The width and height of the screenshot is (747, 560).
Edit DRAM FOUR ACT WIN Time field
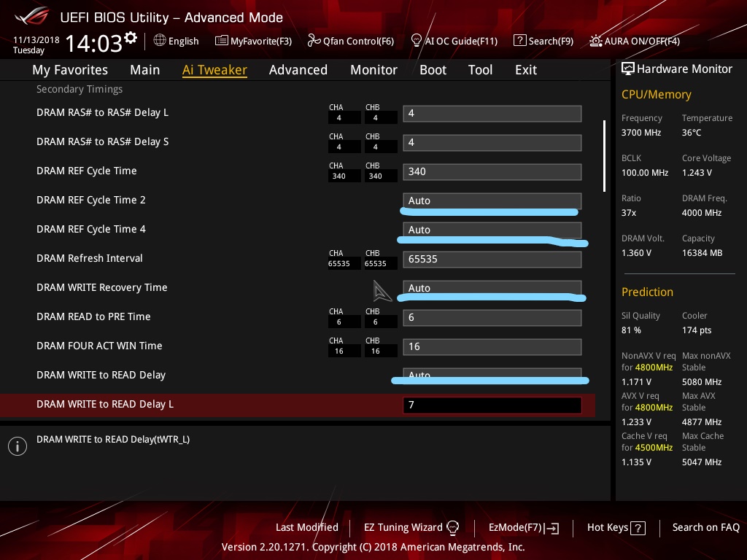click(492, 346)
